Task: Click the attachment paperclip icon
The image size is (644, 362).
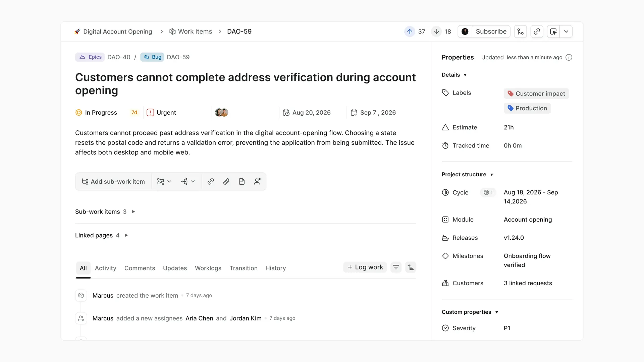Action: coord(226,182)
